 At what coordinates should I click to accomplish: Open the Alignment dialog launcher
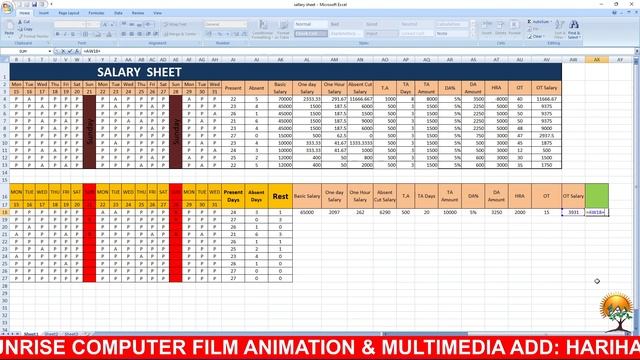[199, 43]
